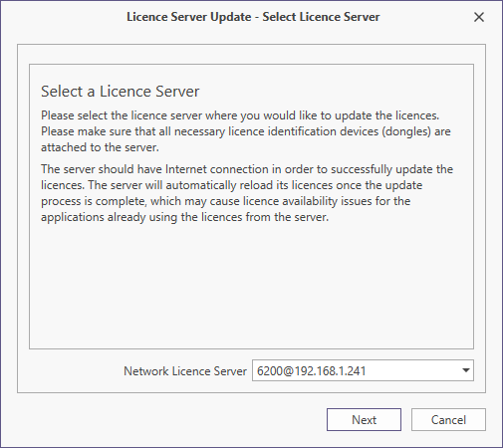Click the empty area below the description text
The width and height of the screenshot is (503, 448).
point(251,286)
